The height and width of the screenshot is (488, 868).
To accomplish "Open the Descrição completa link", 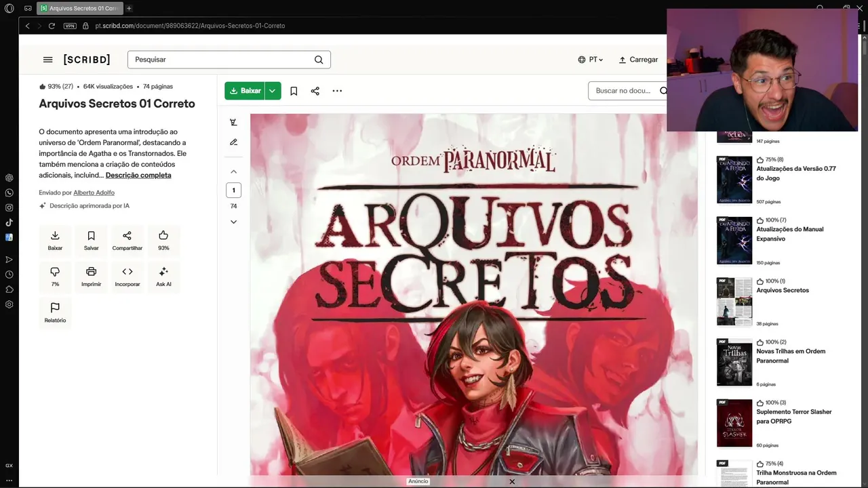I will click(x=138, y=175).
